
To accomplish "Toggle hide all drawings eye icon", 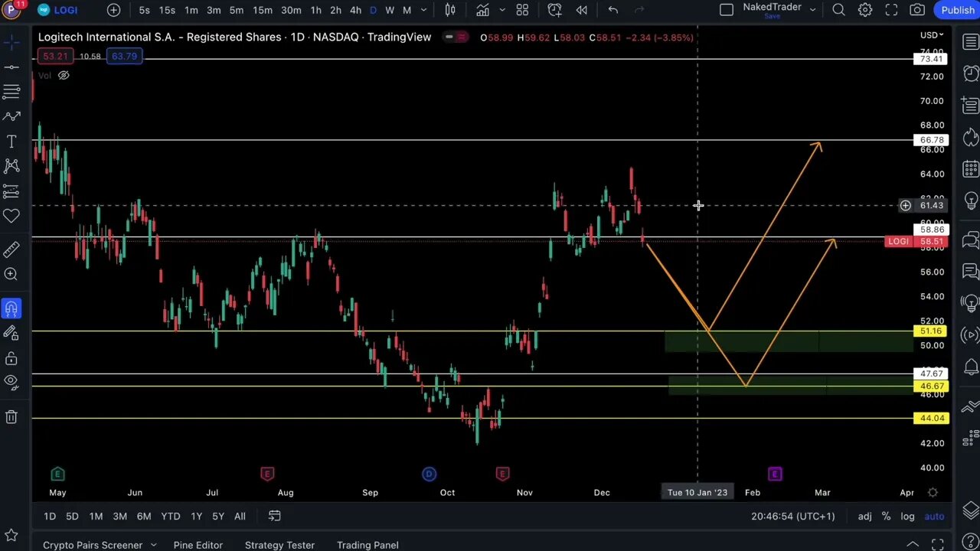I will point(11,382).
